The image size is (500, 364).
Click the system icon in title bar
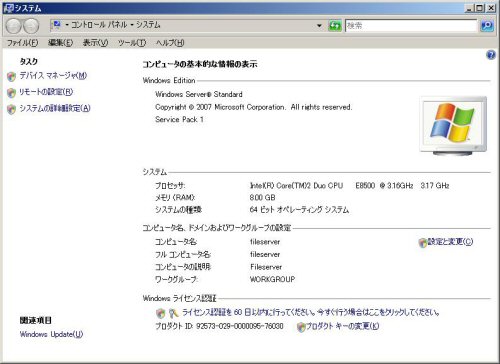(8, 8)
